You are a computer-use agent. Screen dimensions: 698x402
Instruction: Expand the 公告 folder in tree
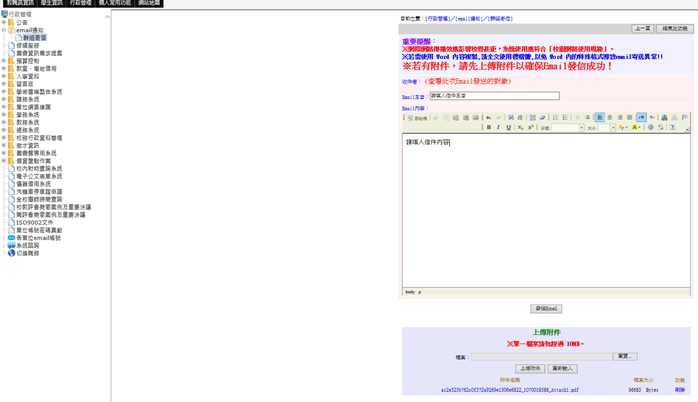4,22
